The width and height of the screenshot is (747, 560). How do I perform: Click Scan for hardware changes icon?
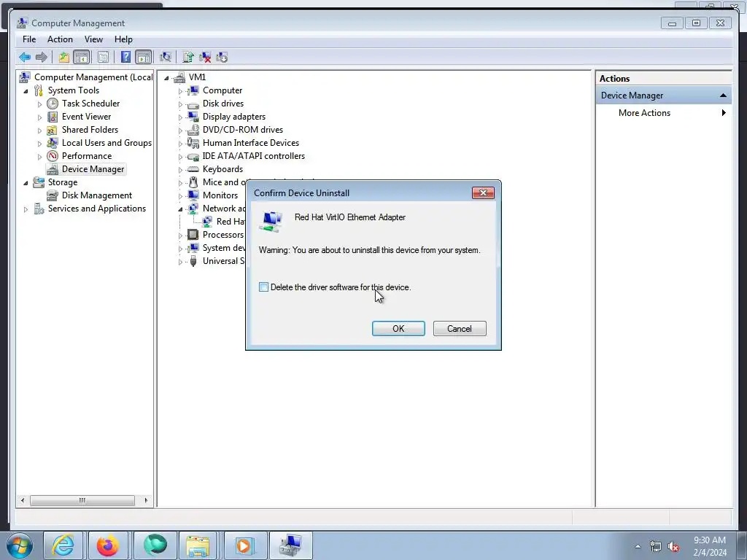(x=166, y=58)
